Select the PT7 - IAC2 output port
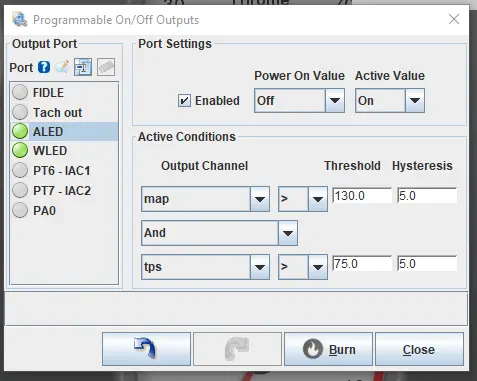Image resolution: width=477 pixels, height=381 pixels. click(64, 191)
